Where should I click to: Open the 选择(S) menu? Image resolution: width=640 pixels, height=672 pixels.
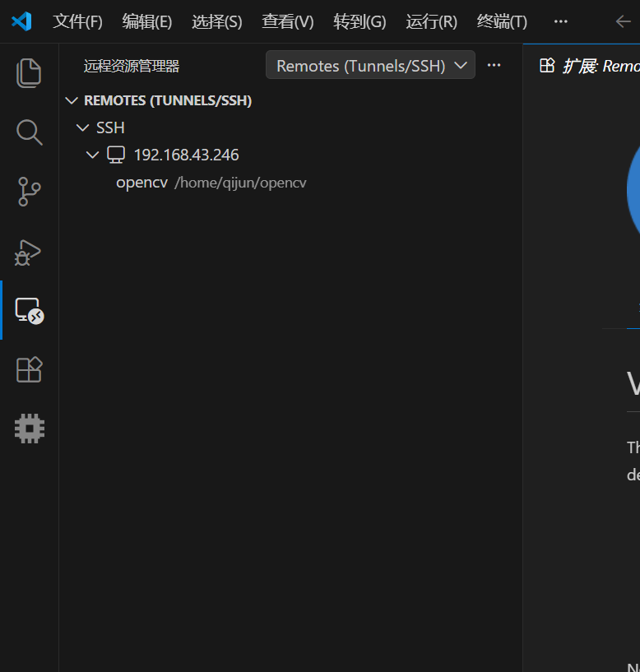217,21
